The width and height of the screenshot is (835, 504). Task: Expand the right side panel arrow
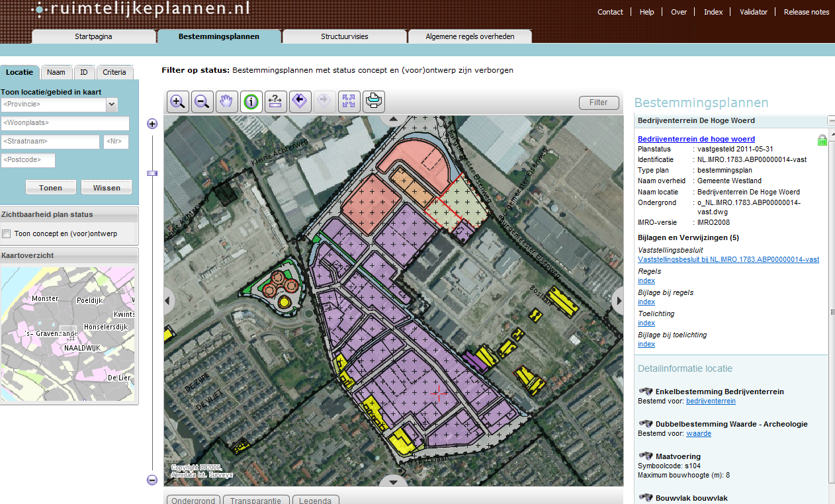[x=619, y=301]
